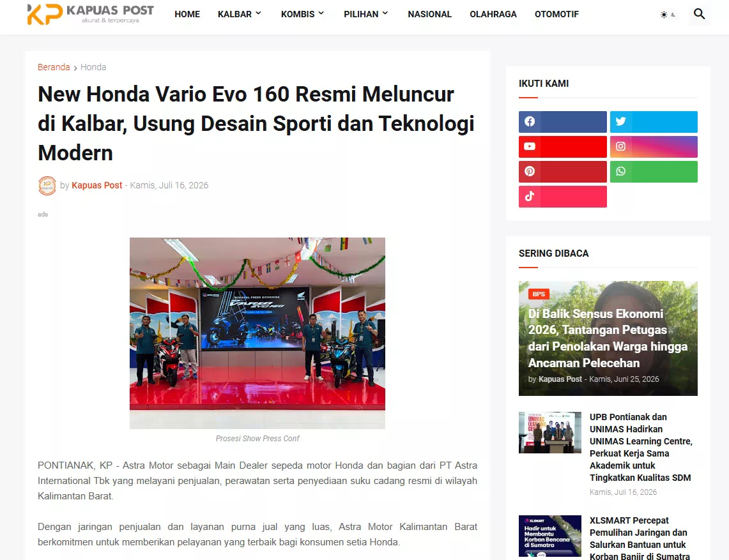Image resolution: width=729 pixels, height=560 pixels.
Task: Open the search icon in header
Action: point(699,14)
